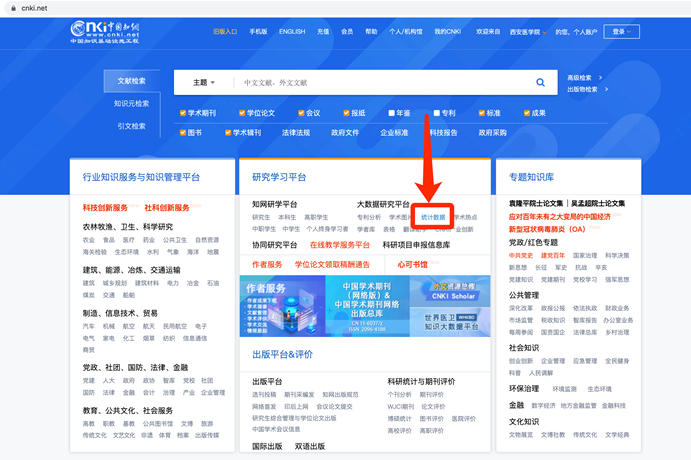This screenshot has width=691, height=460.
Task: Open the 袁隆平院士论文集 link
Action: (x=536, y=203)
